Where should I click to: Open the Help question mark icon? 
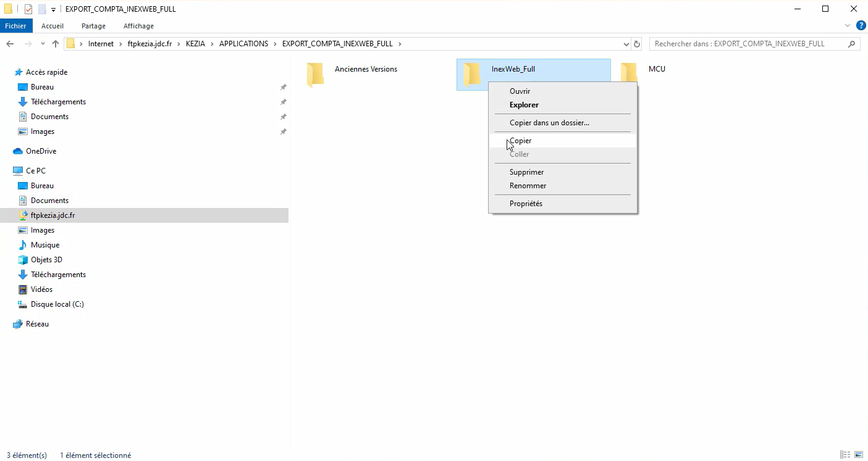pos(861,26)
